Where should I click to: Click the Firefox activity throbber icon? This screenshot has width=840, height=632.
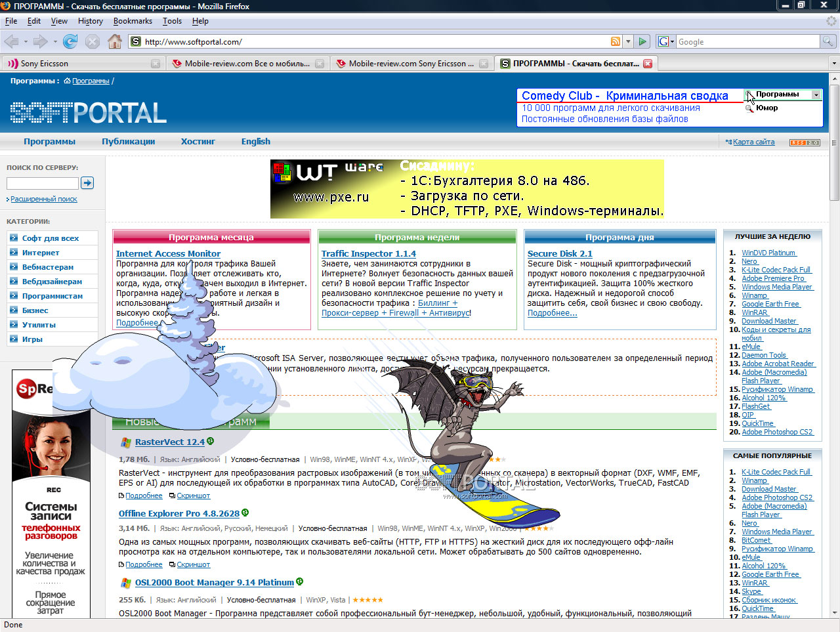(x=831, y=21)
